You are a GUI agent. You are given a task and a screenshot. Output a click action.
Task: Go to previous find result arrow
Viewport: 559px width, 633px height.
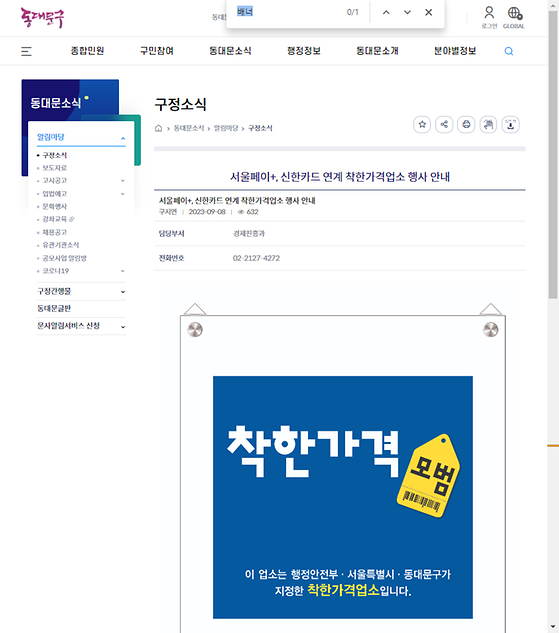tap(386, 12)
